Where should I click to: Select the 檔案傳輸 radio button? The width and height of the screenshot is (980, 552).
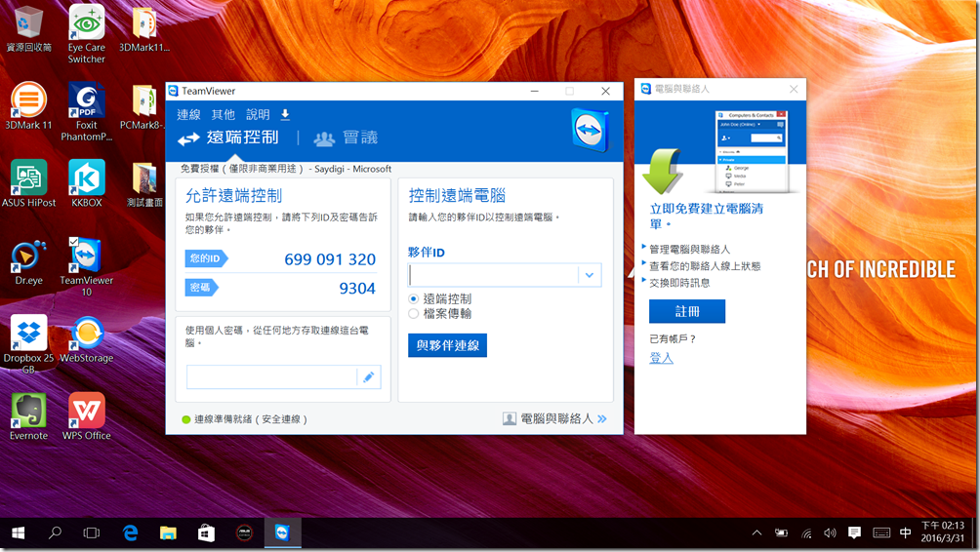(x=413, y=313)
